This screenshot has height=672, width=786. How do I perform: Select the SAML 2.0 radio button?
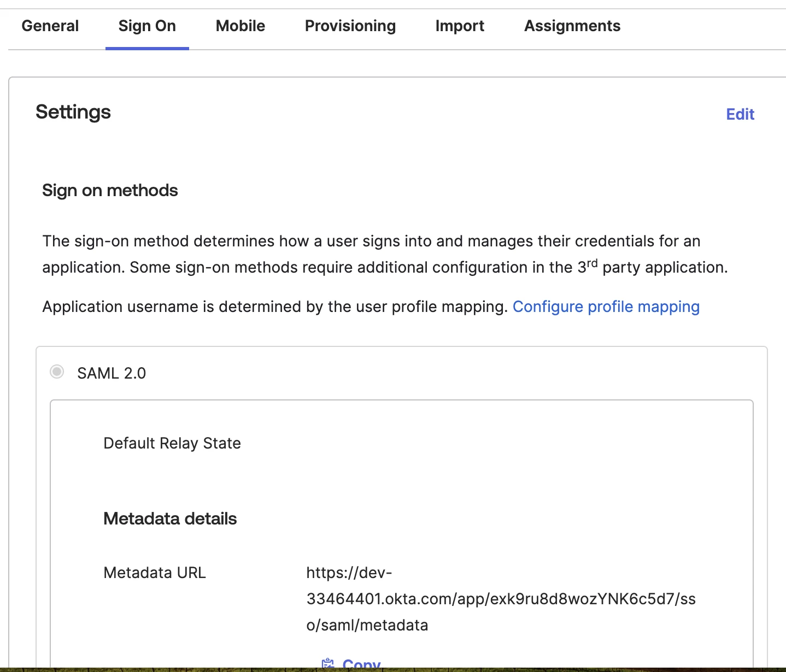pos(57,372)
